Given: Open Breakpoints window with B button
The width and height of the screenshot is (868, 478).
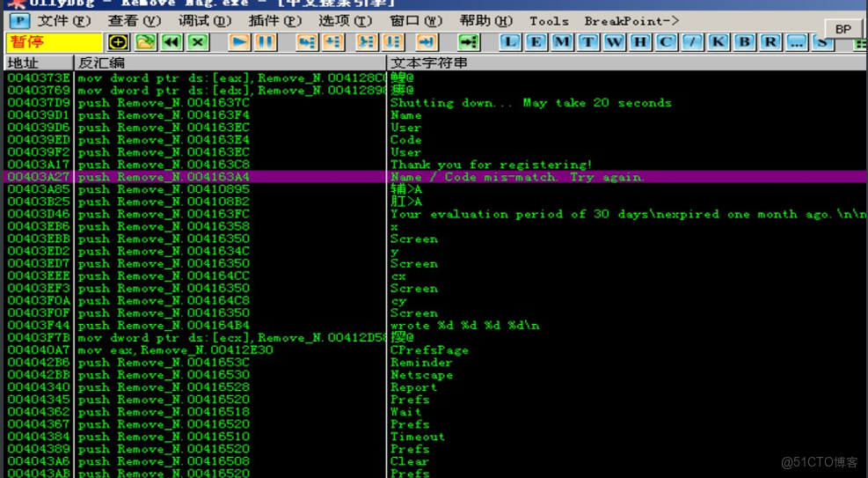Looking at the screenshot, I should 745,42.
